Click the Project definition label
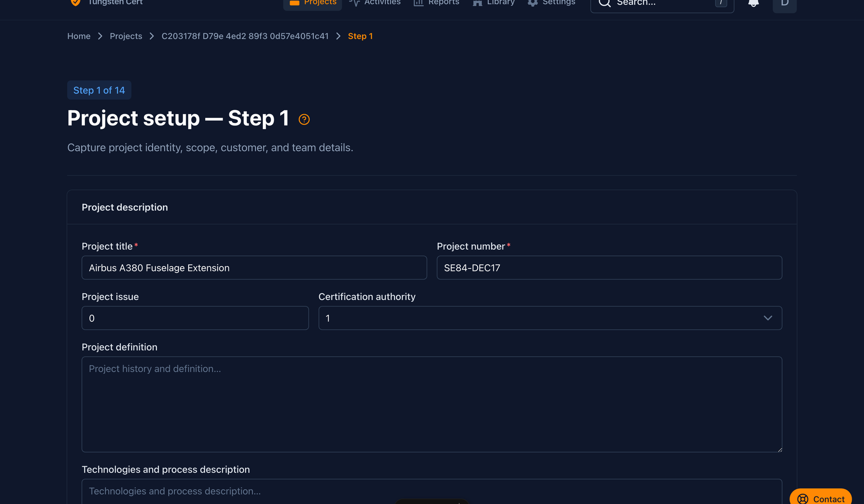 119,347
